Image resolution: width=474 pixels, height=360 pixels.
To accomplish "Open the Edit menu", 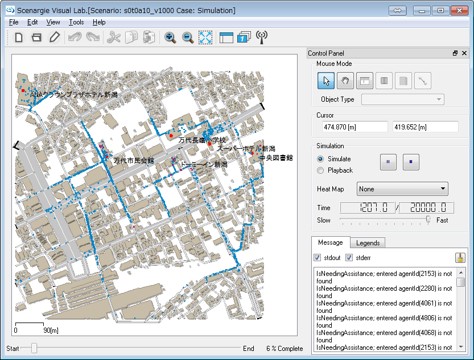I will pyautogui.click(x=32, y=22).
